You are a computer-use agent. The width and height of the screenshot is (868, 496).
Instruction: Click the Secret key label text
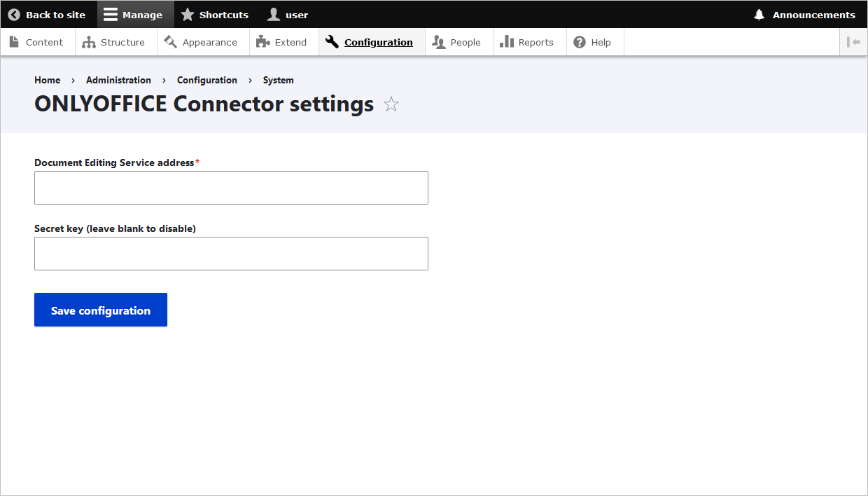115,228
